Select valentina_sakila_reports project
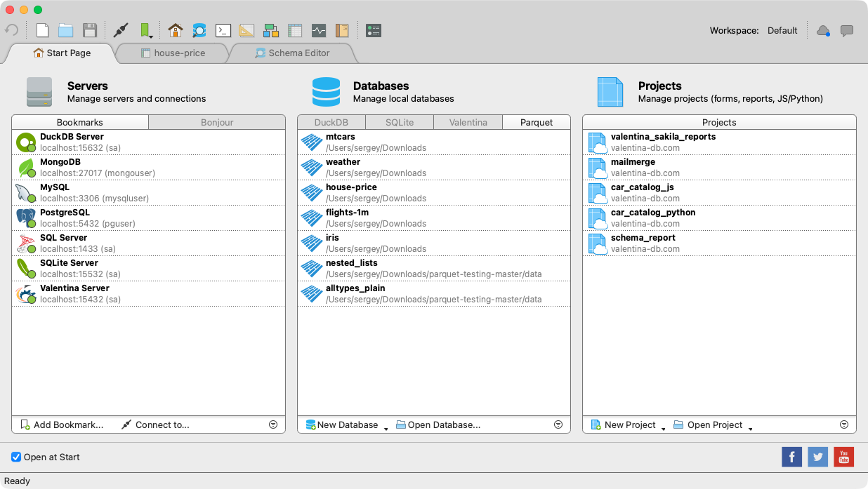 pyautogui.click(x=719, y=142)
